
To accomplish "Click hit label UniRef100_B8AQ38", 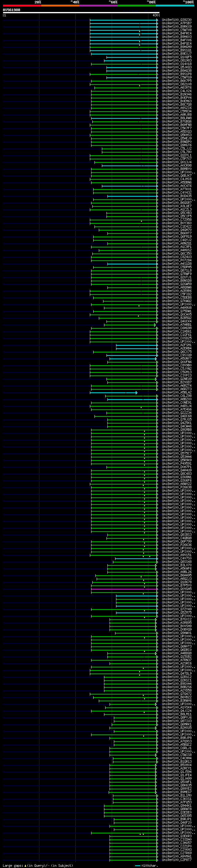I will [176, 71].
